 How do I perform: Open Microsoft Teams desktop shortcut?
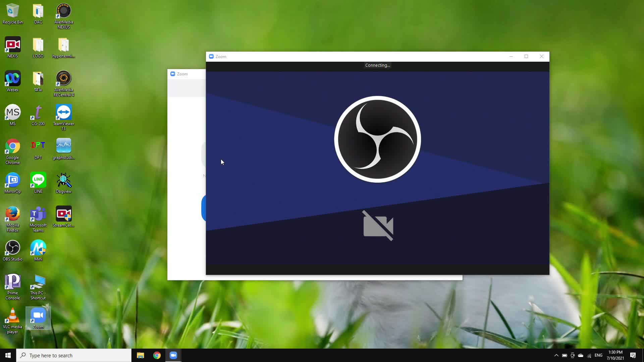coord(38,219)
